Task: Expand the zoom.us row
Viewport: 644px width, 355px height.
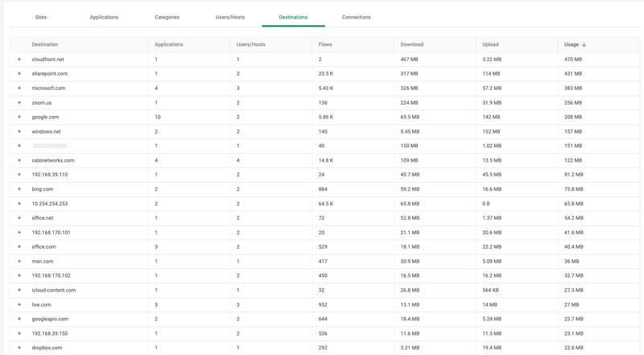Action: click(x=19, y=103)
